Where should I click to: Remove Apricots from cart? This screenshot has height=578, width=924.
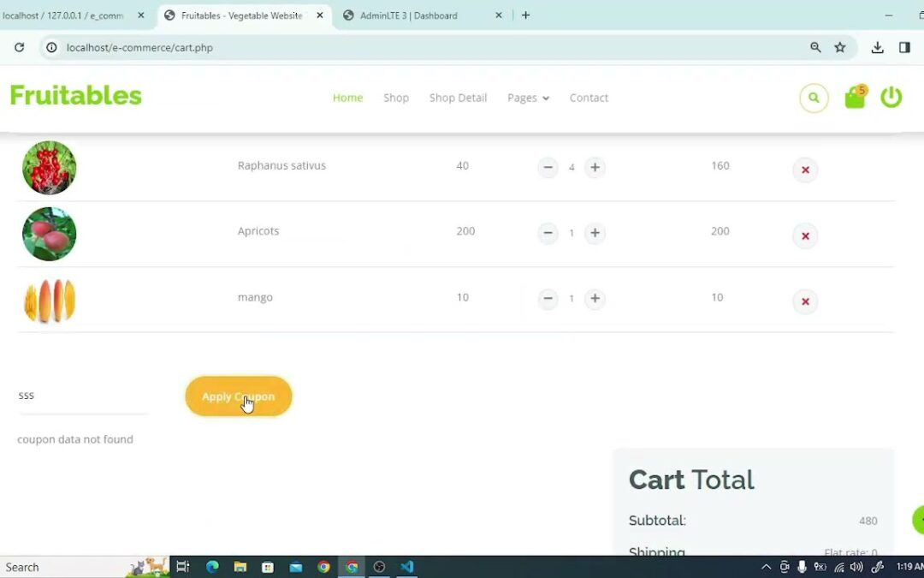[805, 236]
